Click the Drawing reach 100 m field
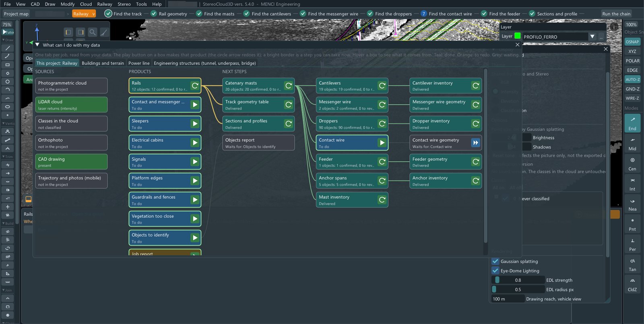The height and width of the screenshot is (324, 644). [508, 299]
